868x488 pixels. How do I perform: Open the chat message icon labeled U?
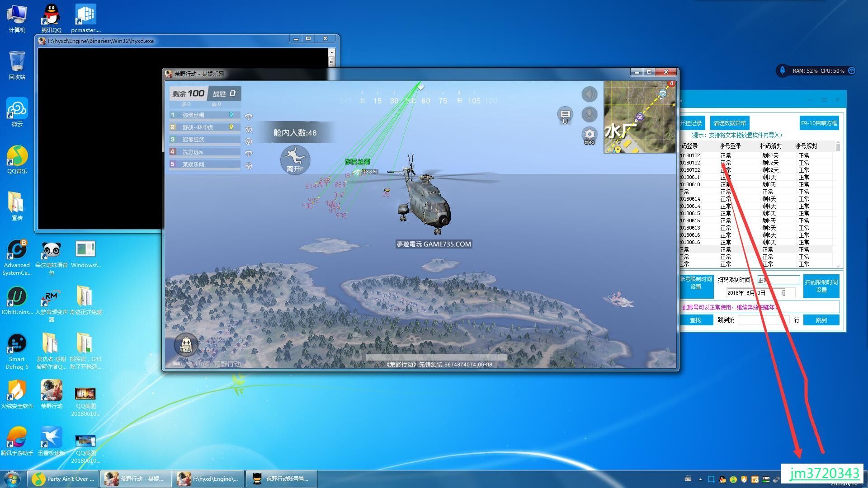[565, 114]
